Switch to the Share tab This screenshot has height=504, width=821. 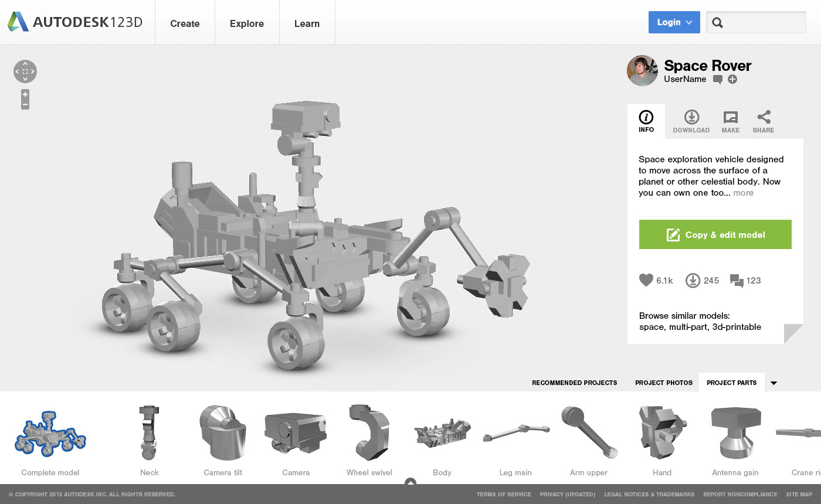(x=764, y=121)
